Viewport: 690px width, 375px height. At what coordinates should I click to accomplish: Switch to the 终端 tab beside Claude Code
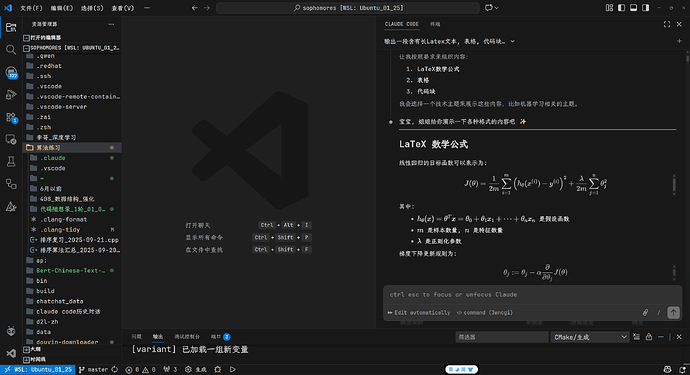tap(435, 24)
